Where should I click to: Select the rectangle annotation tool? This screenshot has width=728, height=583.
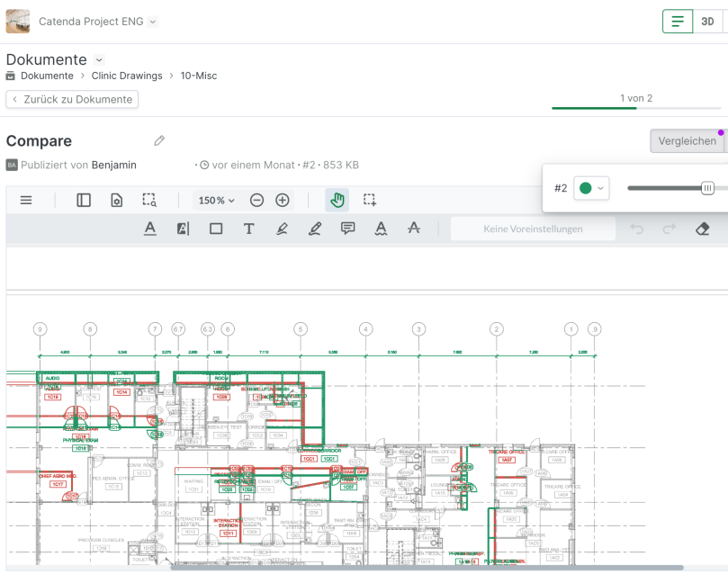[x=216, y=229]
